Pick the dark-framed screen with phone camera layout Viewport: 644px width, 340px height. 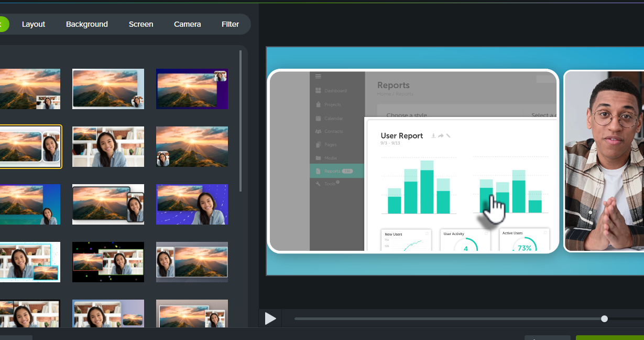108,204
